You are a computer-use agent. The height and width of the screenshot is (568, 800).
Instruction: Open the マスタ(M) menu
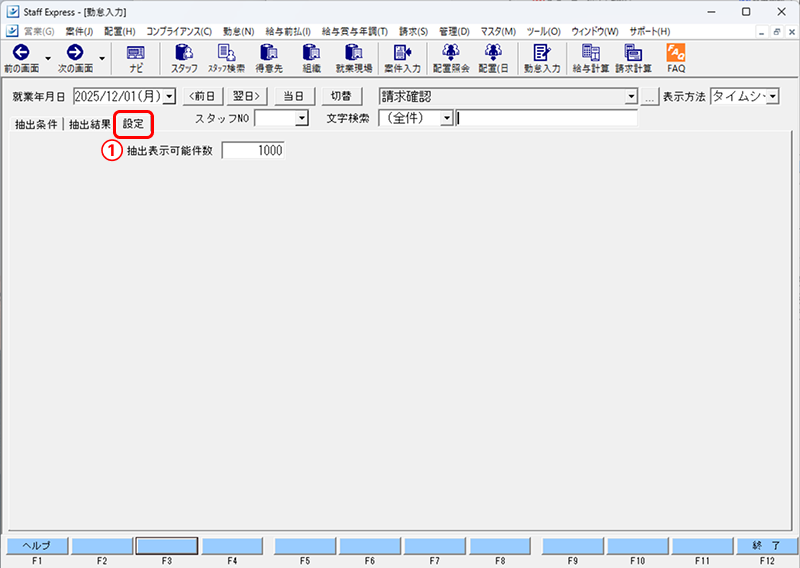[498, 32]
